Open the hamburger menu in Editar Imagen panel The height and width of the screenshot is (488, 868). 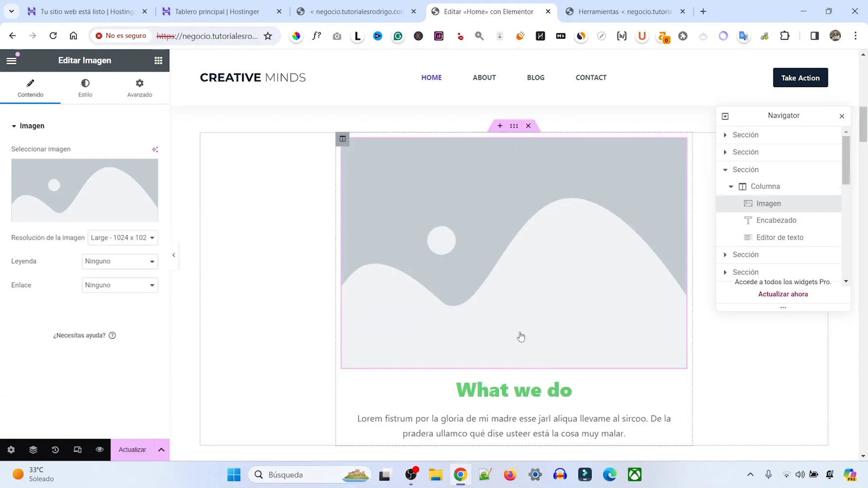pos(11,60)
